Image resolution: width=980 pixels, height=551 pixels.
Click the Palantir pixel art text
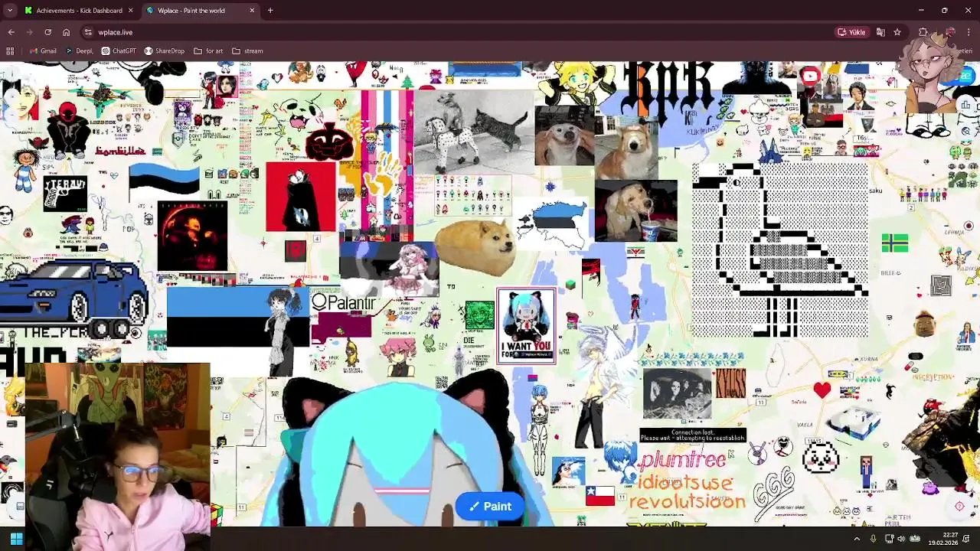[x=344, y=303]
